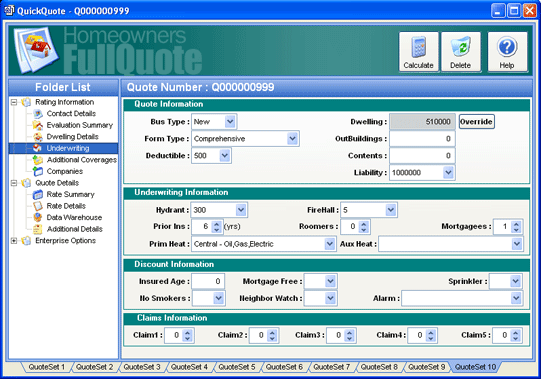Image resolution: width=541 pixels, height=379 pixels.
Task: Adjust the Prior Ins years stepper
Action: coord(216,227)
